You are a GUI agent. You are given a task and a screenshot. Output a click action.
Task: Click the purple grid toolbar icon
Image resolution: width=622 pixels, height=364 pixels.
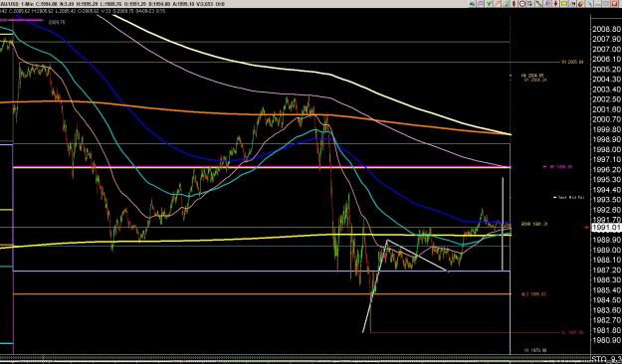click(x=547, y=4)
